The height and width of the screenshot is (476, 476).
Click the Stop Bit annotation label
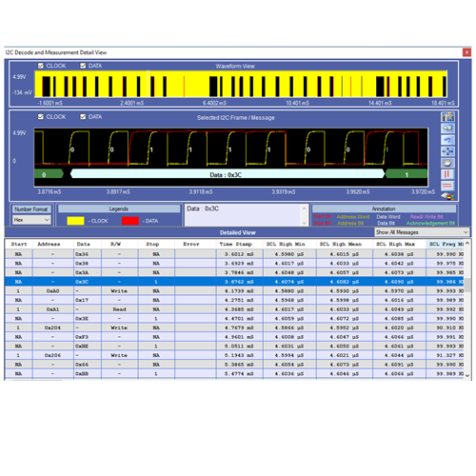tap(323, 223)
